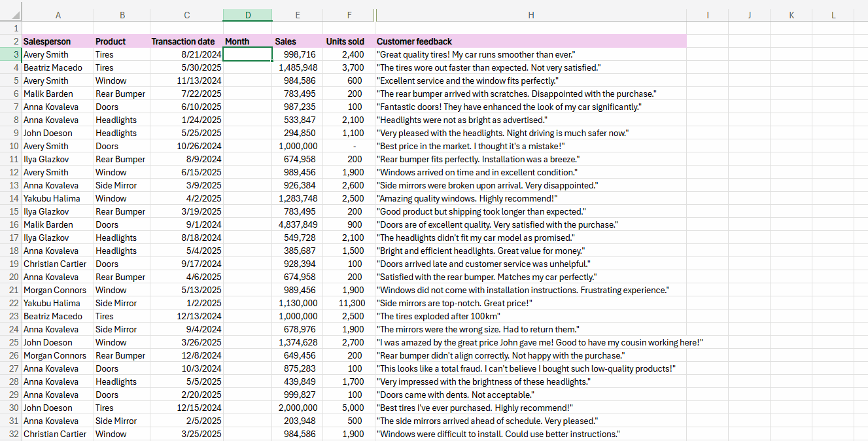The image size is (868, 441).
Task: Click the 'Month' header cell
Action: pyautogui.click(x=248, y=41)
